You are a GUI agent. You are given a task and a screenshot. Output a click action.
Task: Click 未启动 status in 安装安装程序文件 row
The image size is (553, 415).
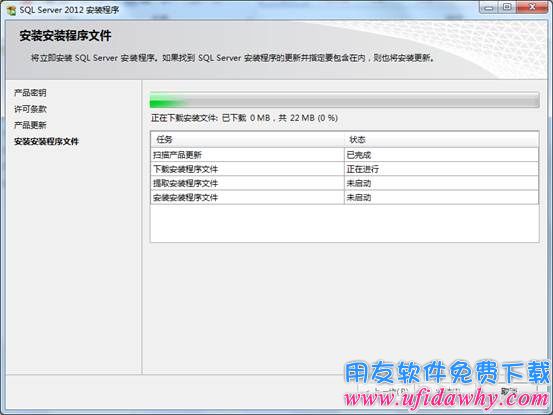pos(441,197)
